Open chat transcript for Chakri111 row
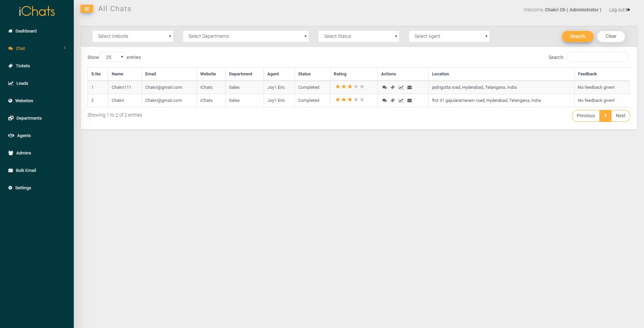The image size is (644, 328). click(384, 87)
